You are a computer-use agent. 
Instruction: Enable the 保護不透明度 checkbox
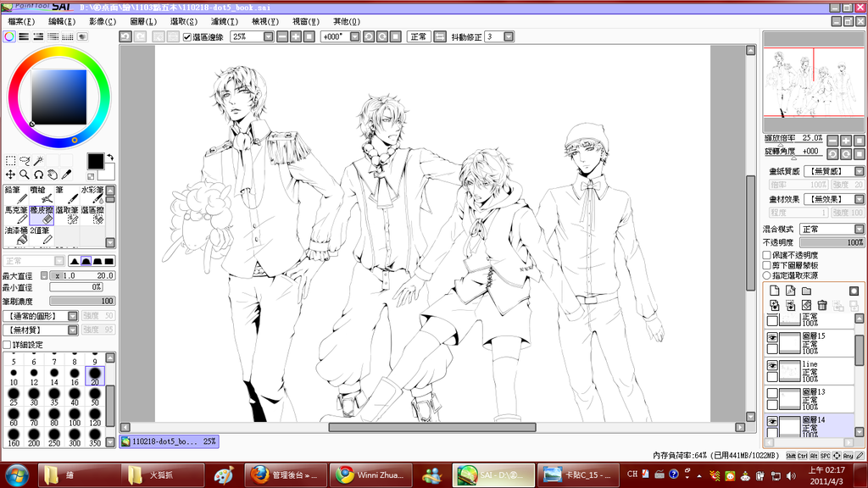(768, 255)
